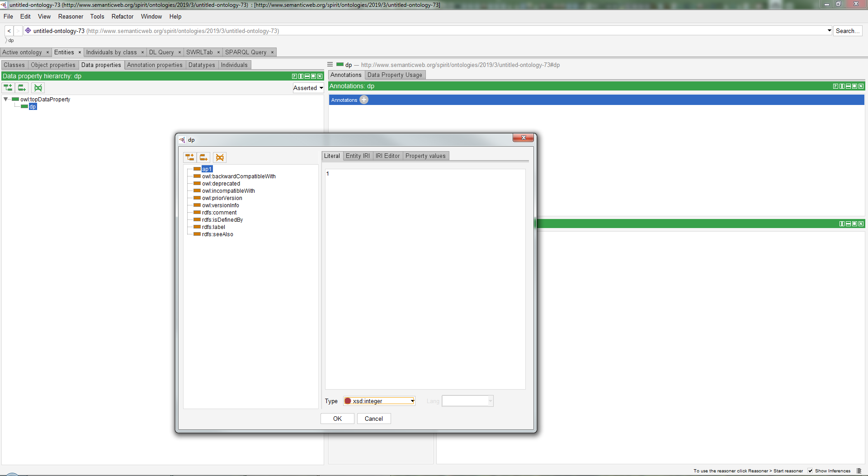Viewport: 868px width, 476px height.
Task: Open the xsd:integer Type dropdown
Action: tap(411, 401)
